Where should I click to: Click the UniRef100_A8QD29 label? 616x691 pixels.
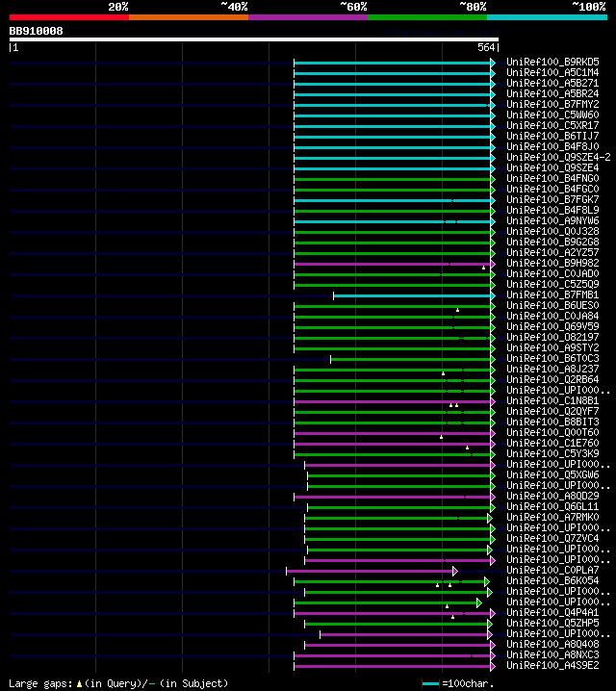[x=552, y=496]
